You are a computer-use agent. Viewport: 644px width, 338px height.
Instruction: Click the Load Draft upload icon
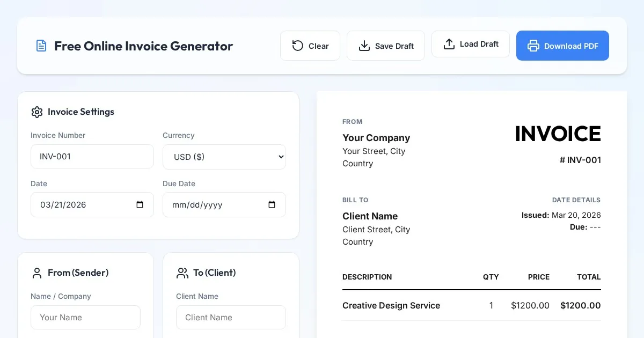tap(449, 44)
